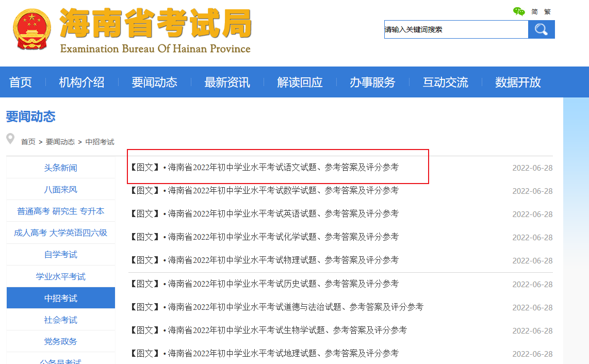Select 普通高考 研究生 专升本 in the sidebar
This screenshot has height=364, width=589.
pyautogui.click(x=61, y=211)
